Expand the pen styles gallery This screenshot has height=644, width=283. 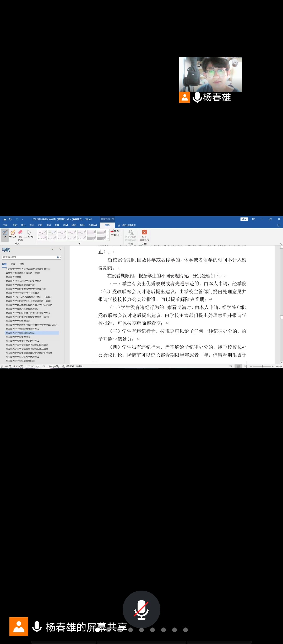pos(108,239)
